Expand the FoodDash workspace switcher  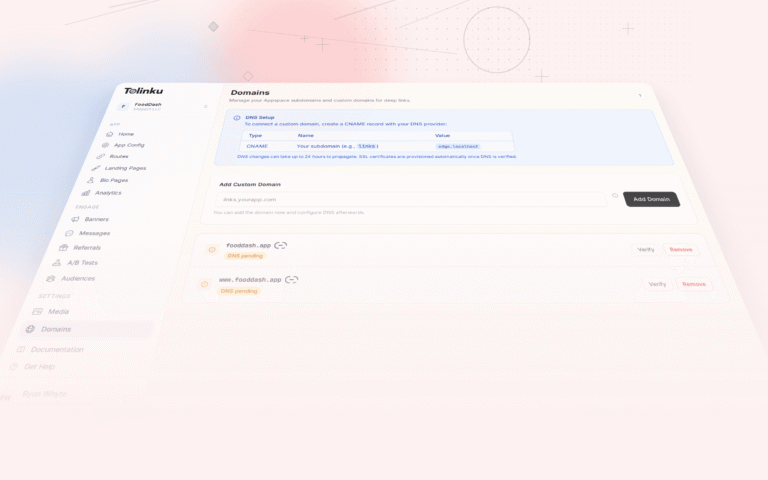(205, 106)
